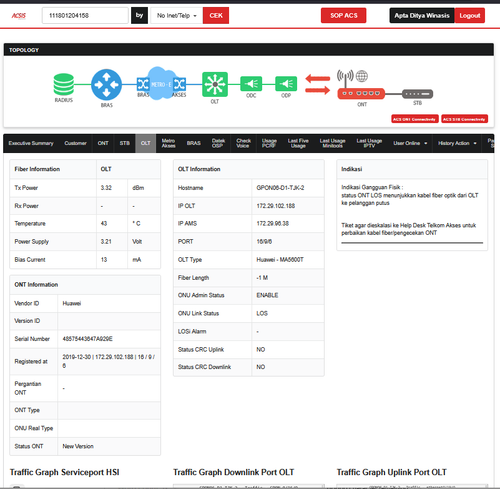
Task: Open the Usage PCRF tab
Action: [x=269, y=143]
